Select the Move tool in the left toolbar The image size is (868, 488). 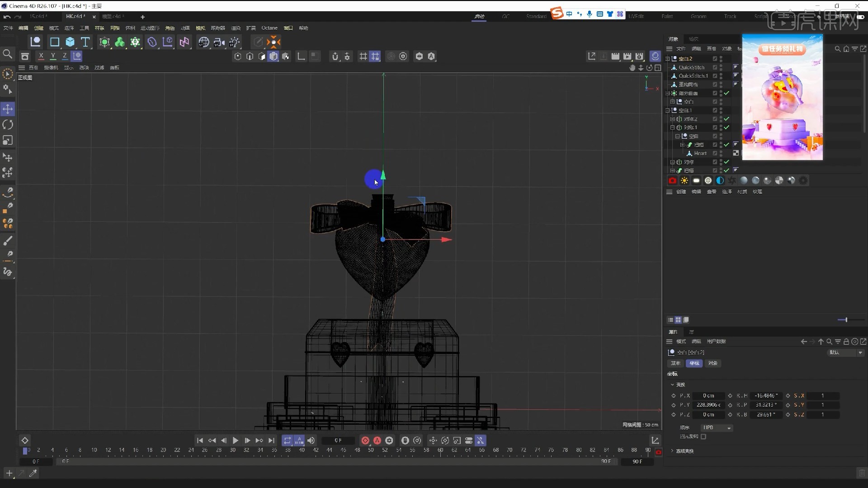coord(8,109)
